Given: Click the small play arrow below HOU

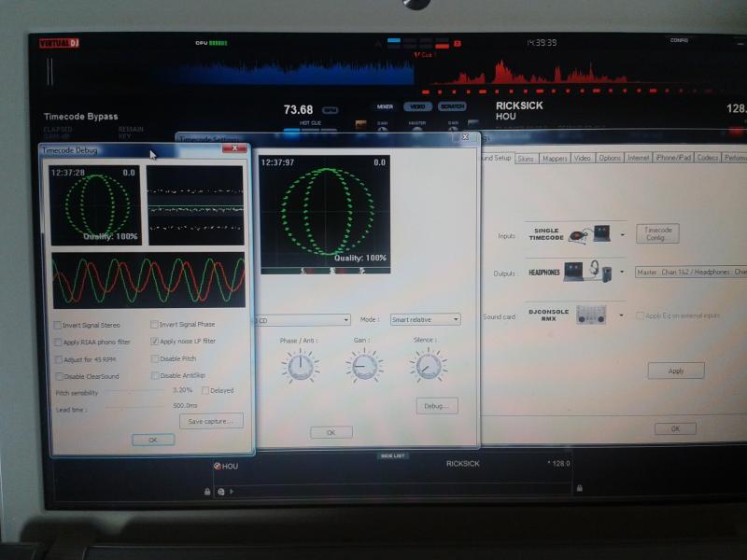Looking at the screenshot, I should 232,491.
